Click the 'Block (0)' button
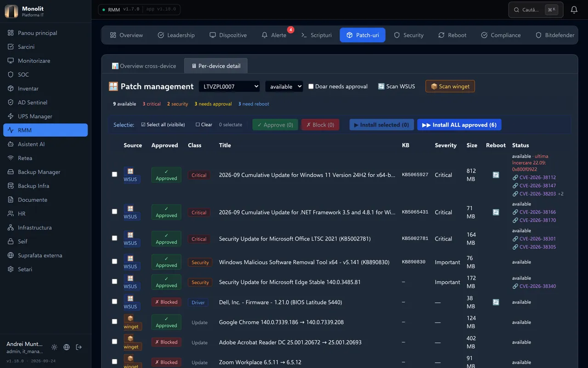 [x=320, y=125]
